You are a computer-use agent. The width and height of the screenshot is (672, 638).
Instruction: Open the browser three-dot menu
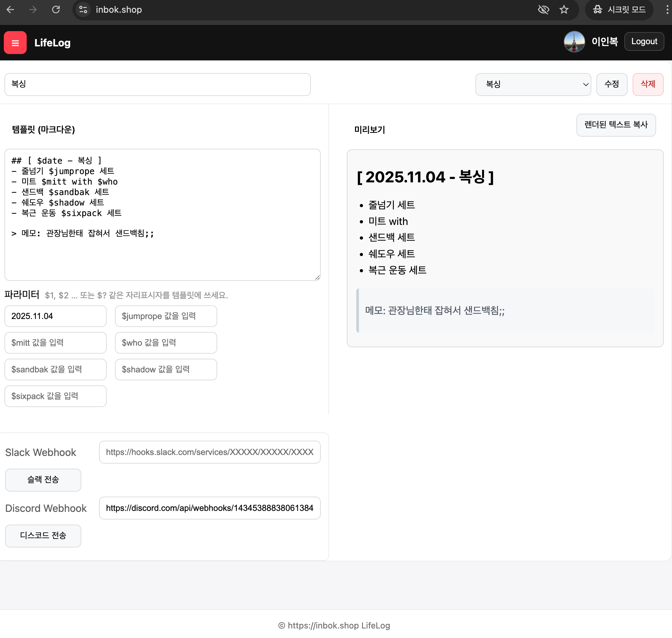pyautogui.click(x=667, y=10)
